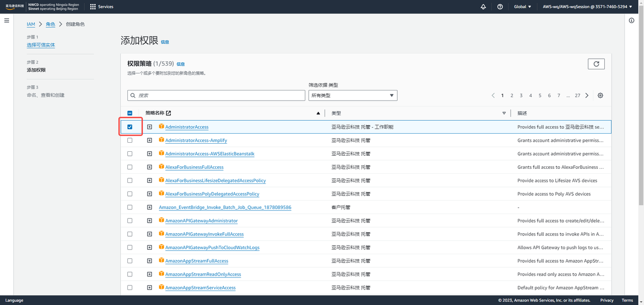Expand the Amazon_EventBridge_Invoke_Batch_Job_Queue row
This screenshot has height=305, width=644.
[x=149, y=207]
